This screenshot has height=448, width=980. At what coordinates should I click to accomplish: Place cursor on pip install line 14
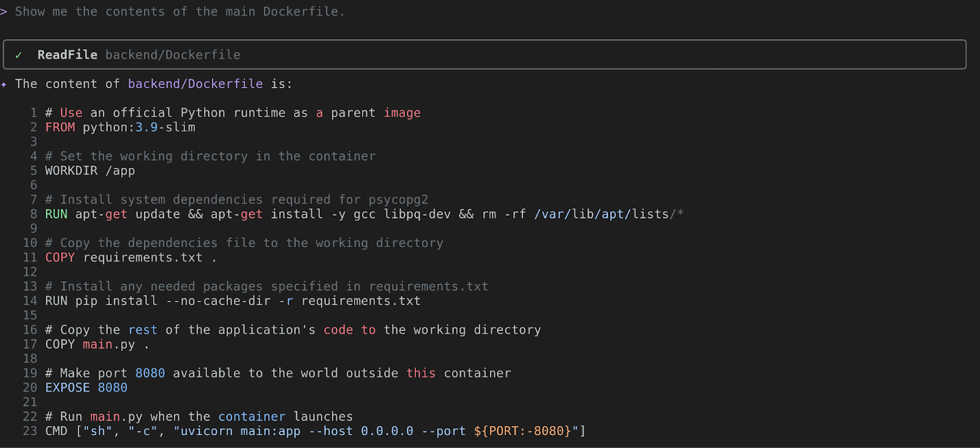coord(233,302)
